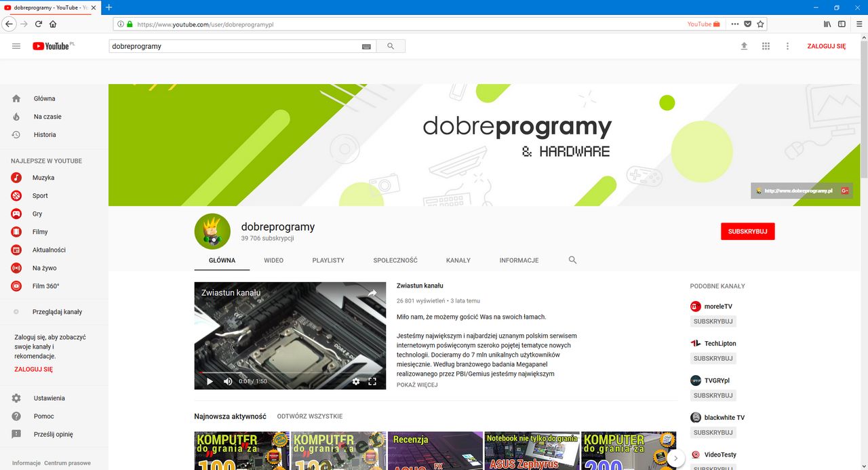Image resolution: width=868 pixels, height=470 pixels.
Task: Switch to the WIDEO tab
Action: pos(274,260)
